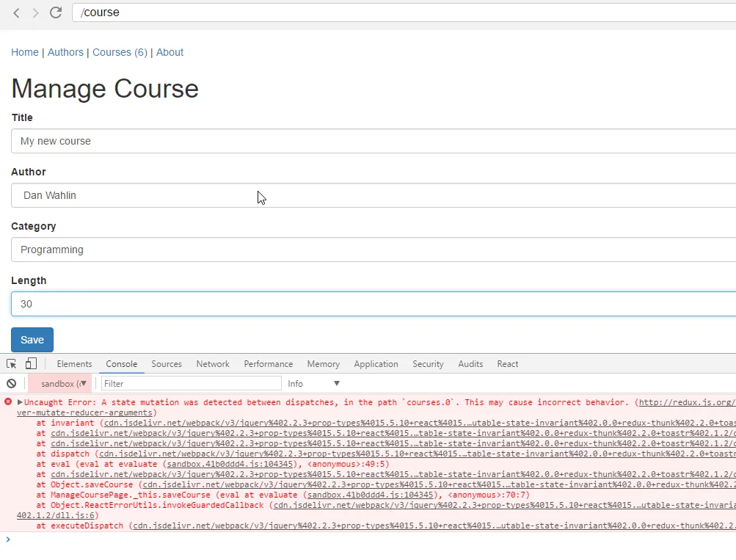This screenshot has width=736, height=560.
Task: Switch to the Console tab
Action: [122, 364]
